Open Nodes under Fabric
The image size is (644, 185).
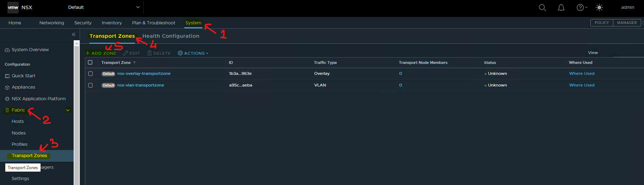(19, 133)
